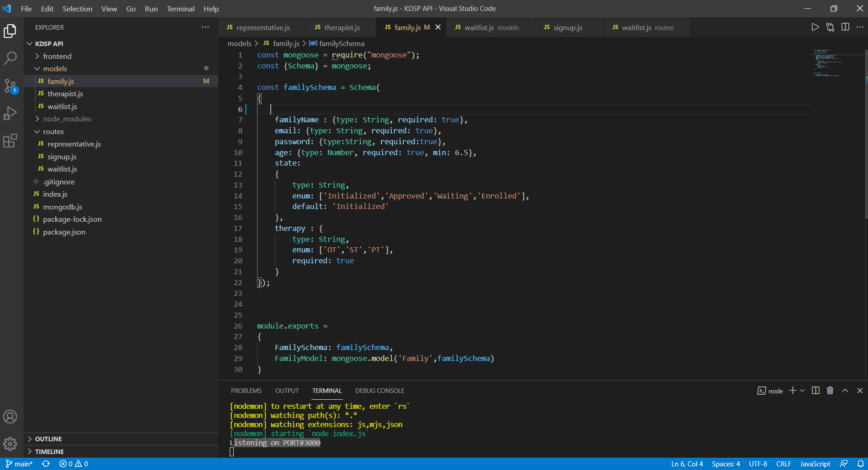Click the Run Code play icon

815,27
